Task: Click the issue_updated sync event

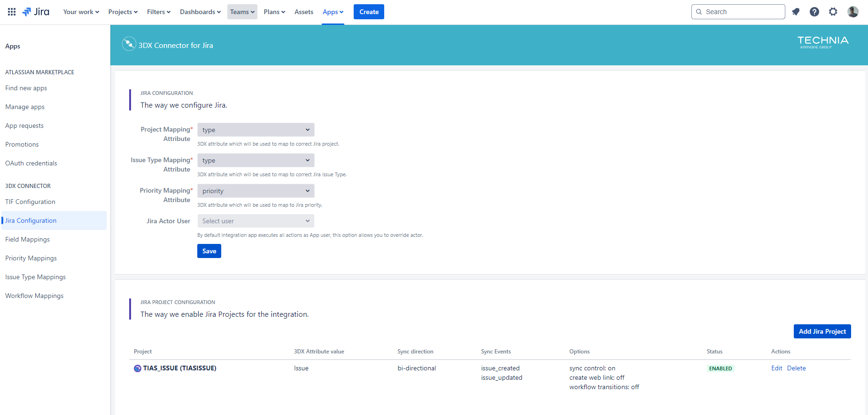Action: point(502,377)
